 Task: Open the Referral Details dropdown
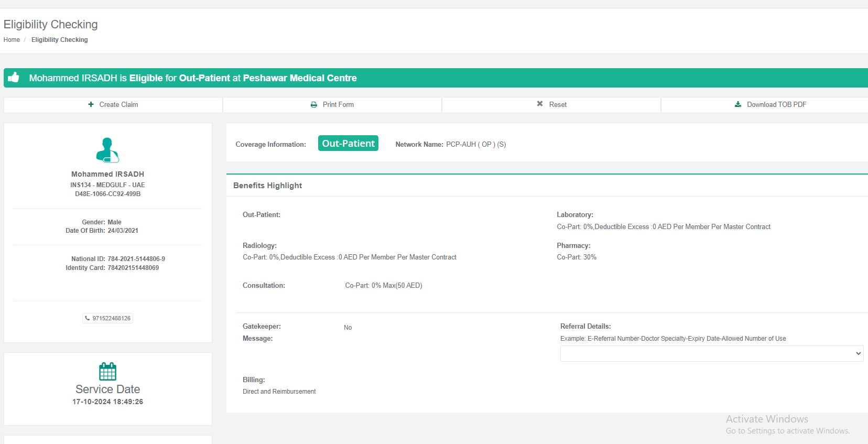click(711, 353)
